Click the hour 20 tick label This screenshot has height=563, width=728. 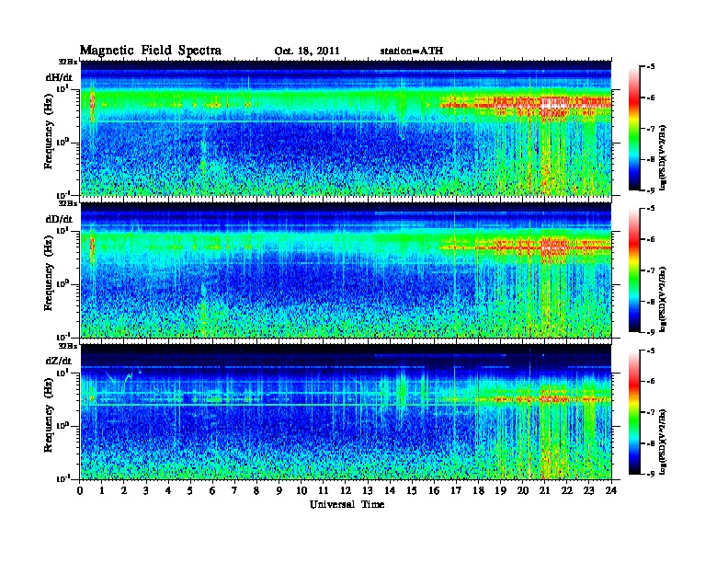pos(523,490)
